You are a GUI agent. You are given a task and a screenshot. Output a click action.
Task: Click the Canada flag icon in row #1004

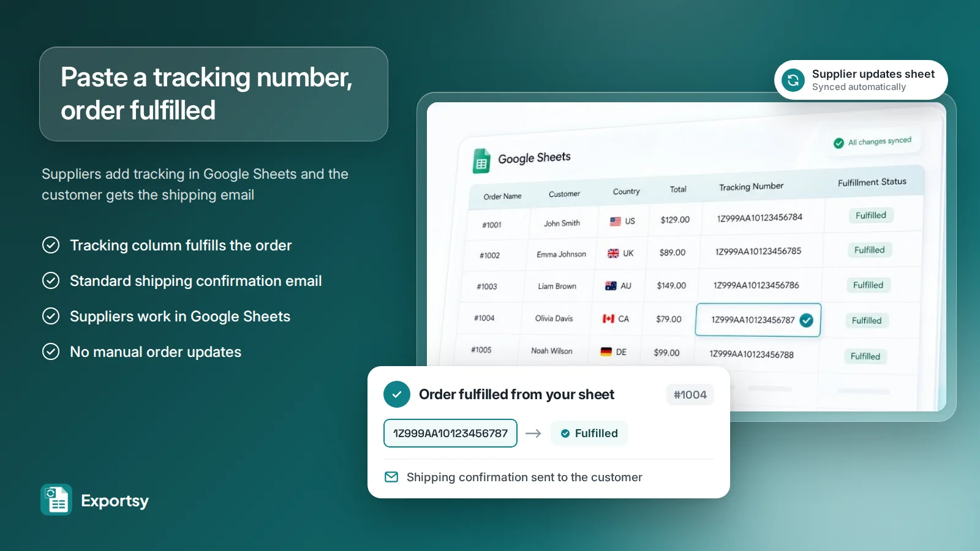click(608, 318)
